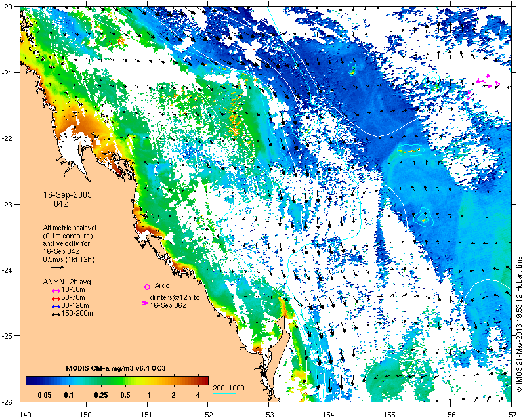
Task: Click the magenta Argo circle marker in legend
Action: coord(147,287)
